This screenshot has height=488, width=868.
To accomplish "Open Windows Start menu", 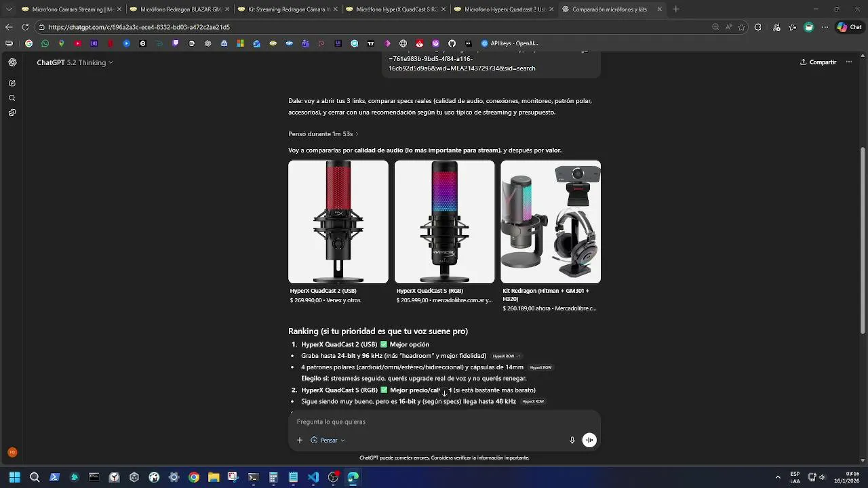I will (14, 477).
